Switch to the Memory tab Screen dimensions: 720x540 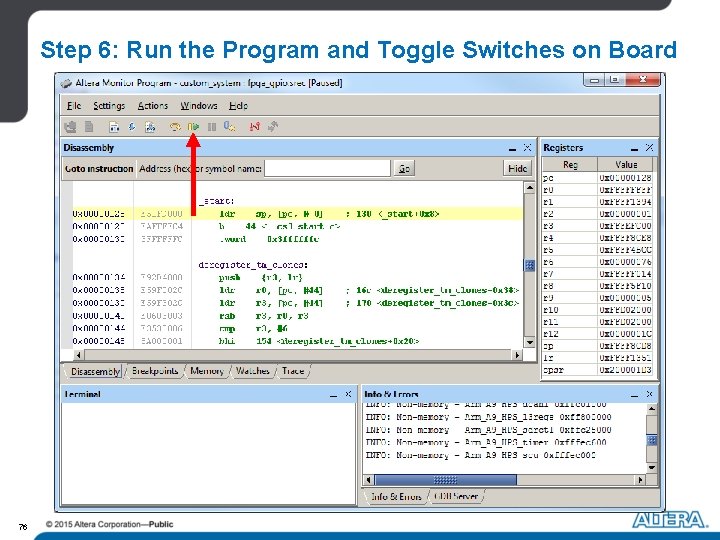point(207,371)
